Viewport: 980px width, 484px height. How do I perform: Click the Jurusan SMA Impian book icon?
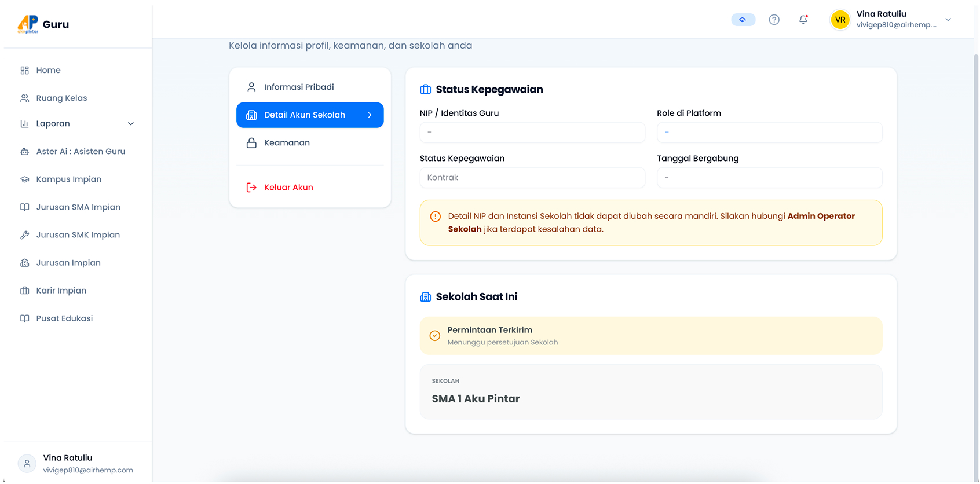24,207
